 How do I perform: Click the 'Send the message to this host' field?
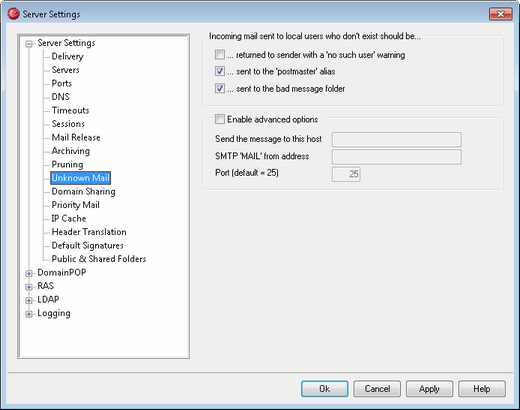pyautogui.click(x=397, y=139)
